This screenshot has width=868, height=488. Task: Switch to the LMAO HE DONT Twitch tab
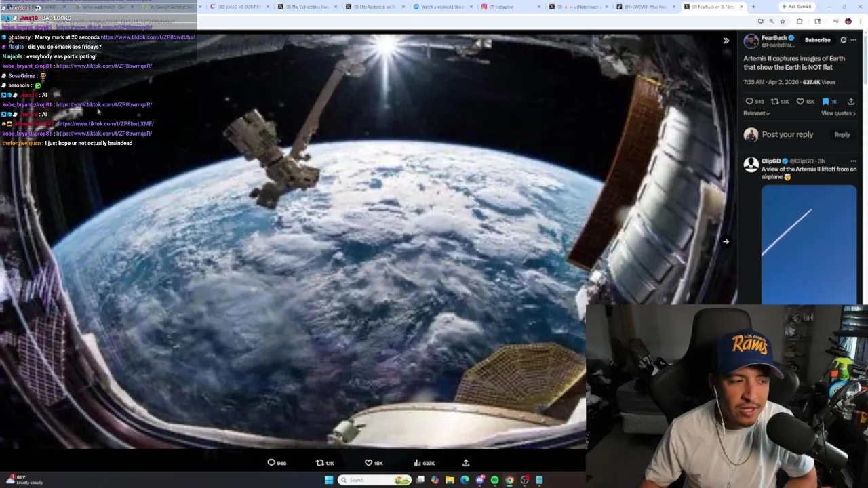tap(239, 7)
